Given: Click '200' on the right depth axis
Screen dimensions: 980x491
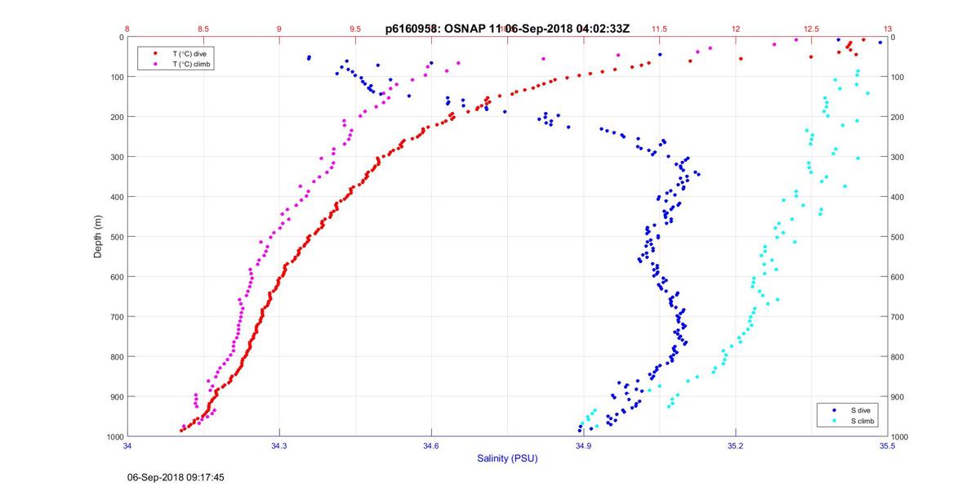Looking at the screenshot, I should 898,118.
